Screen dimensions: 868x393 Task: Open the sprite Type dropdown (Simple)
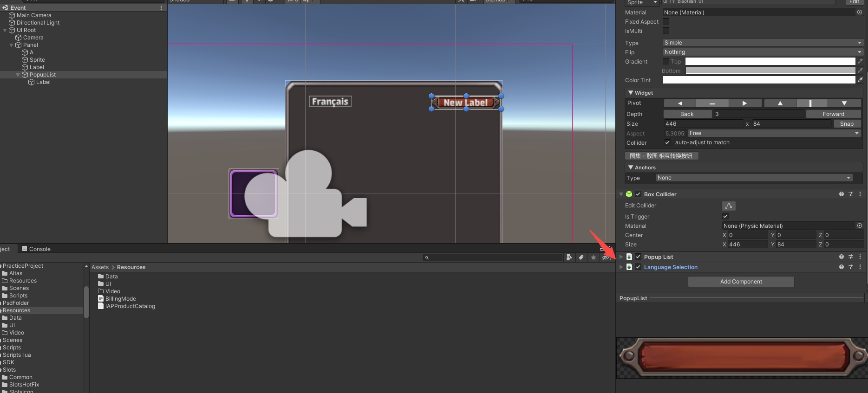click(763, 43)
